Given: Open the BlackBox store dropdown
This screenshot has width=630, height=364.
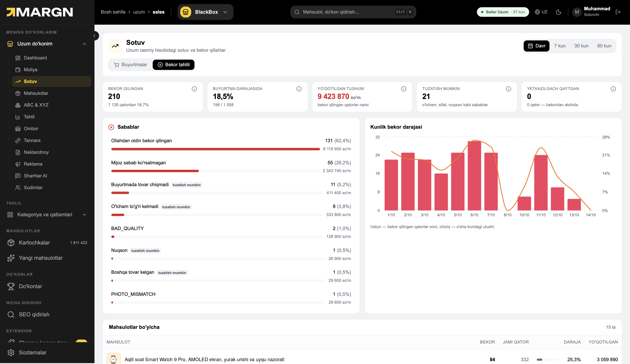Looking at the screenshot, I should (205, 12).
